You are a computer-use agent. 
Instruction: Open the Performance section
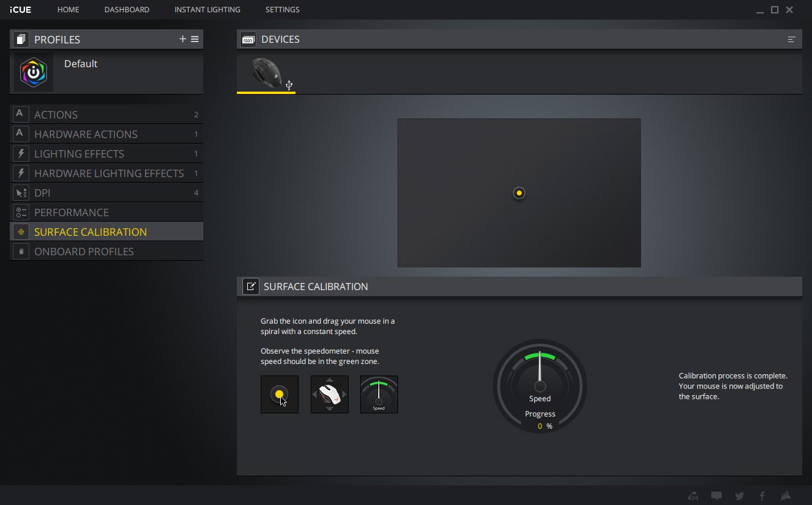[x=107, y=212]
